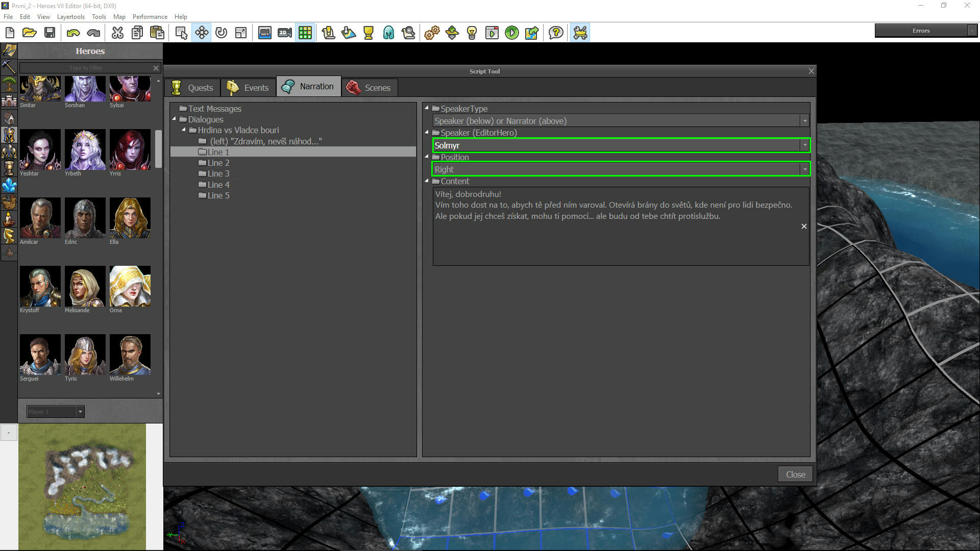The image size is (980, 551).
Task: Expand the Errors panel dropdown arrow
Action: point(972,31)
